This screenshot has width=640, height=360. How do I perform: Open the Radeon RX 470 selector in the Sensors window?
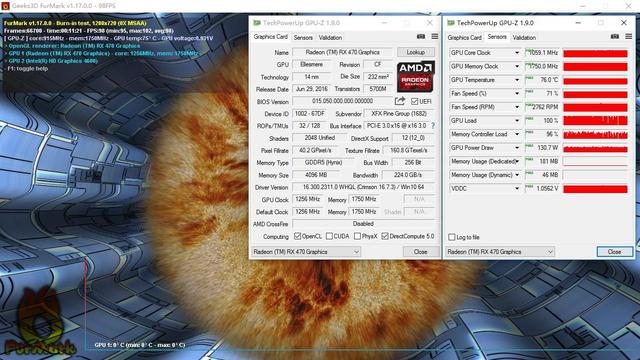(x=500, y=251)
